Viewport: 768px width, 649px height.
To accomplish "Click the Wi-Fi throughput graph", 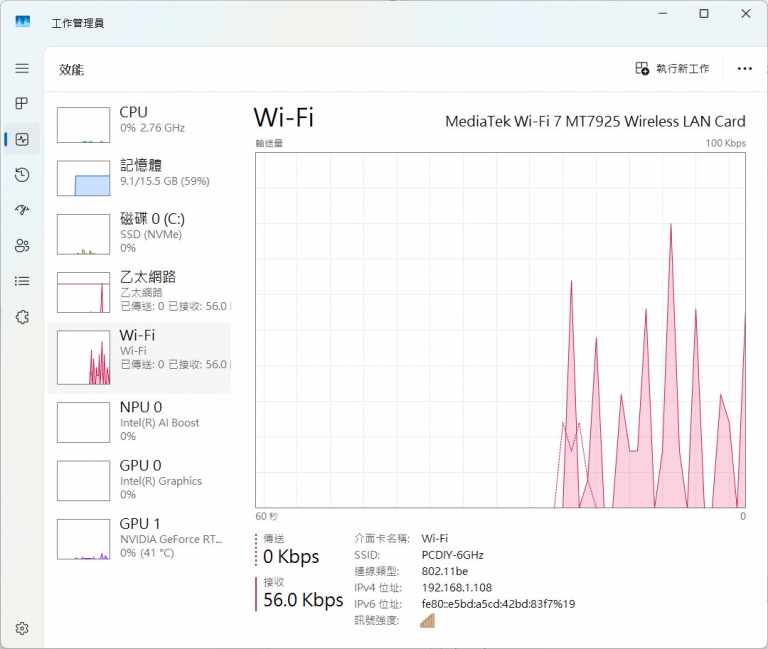I will pyautogui.click(x=500, y=330).
